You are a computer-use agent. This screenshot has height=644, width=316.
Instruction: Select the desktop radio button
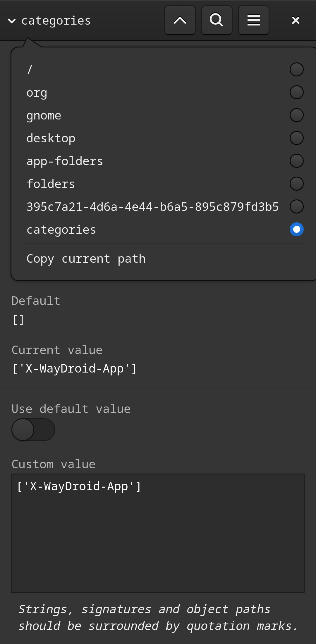point(297,138)
